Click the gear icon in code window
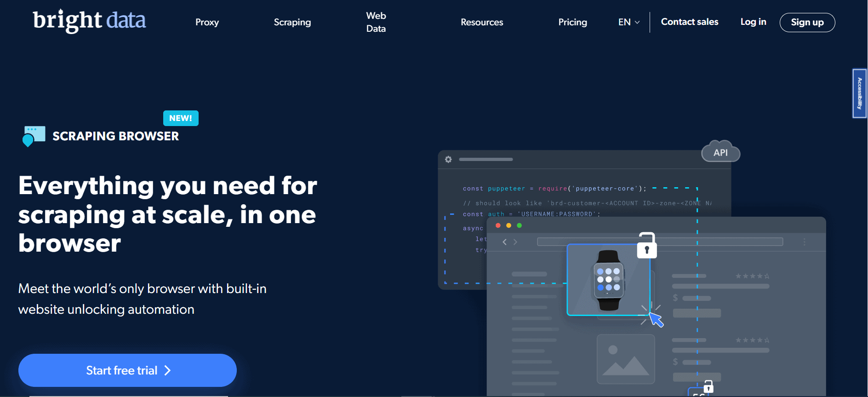The height and width of the screenshot is (397, 868). (448, 159)
